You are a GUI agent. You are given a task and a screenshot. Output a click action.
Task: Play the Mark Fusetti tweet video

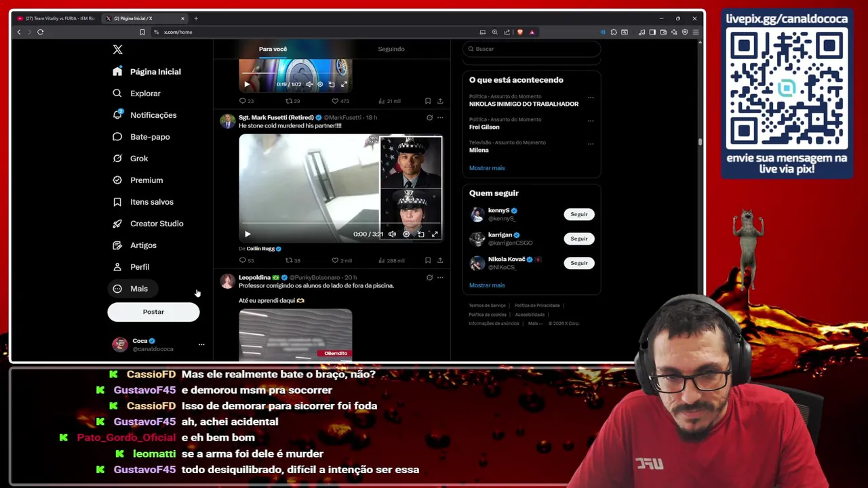pyautogui.click(x=248, y=234)
